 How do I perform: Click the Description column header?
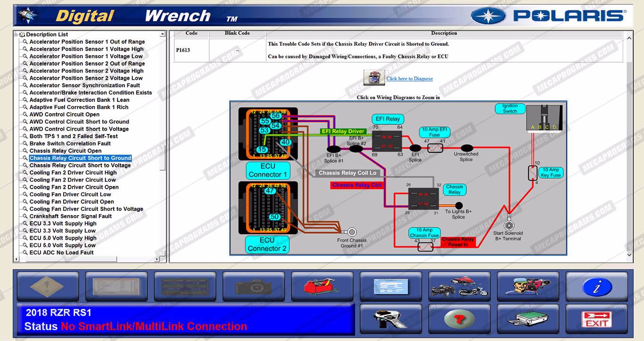(444, 33)
